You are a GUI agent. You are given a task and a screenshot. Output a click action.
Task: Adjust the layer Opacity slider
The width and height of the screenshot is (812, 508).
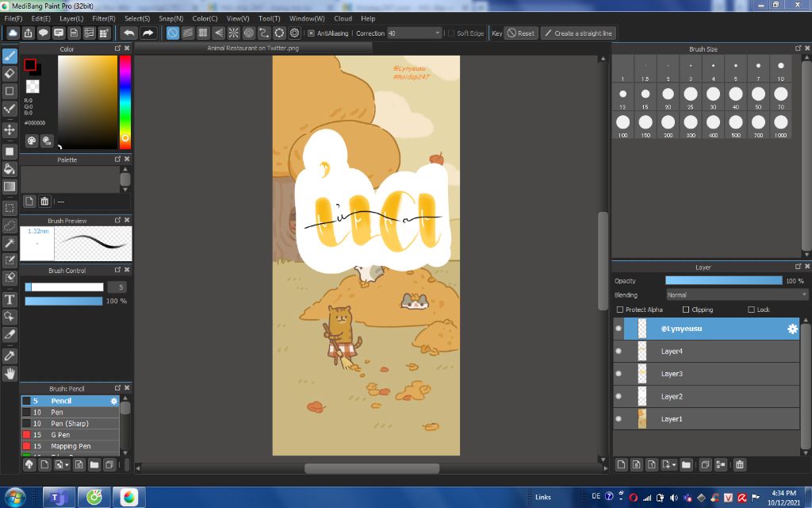723,280
